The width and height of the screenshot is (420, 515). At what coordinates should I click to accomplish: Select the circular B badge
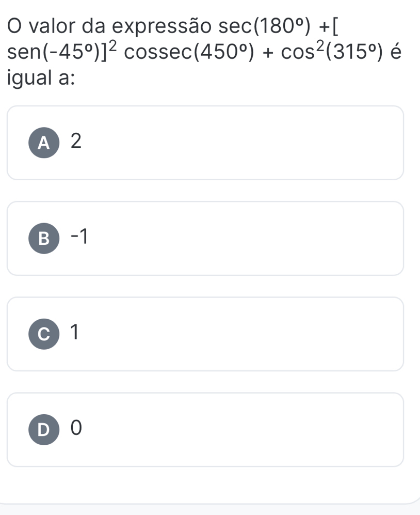coord(44,238)
